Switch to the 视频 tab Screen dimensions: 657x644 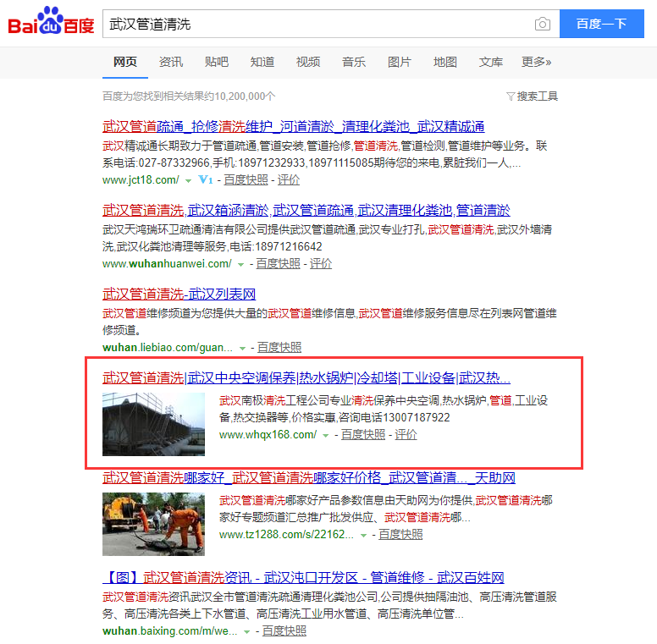(x=308, y=62)
